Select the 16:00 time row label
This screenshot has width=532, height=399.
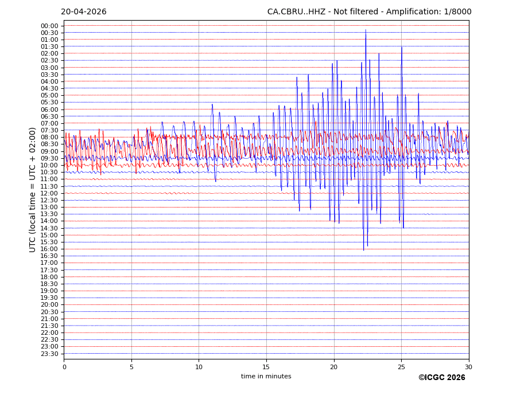49,249
